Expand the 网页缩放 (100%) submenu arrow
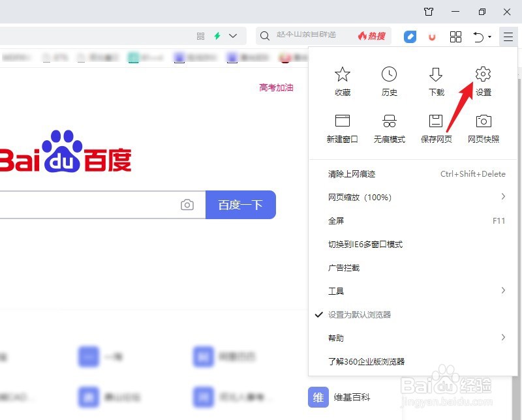This screenshot has height=420, width=522. [503, 197]
